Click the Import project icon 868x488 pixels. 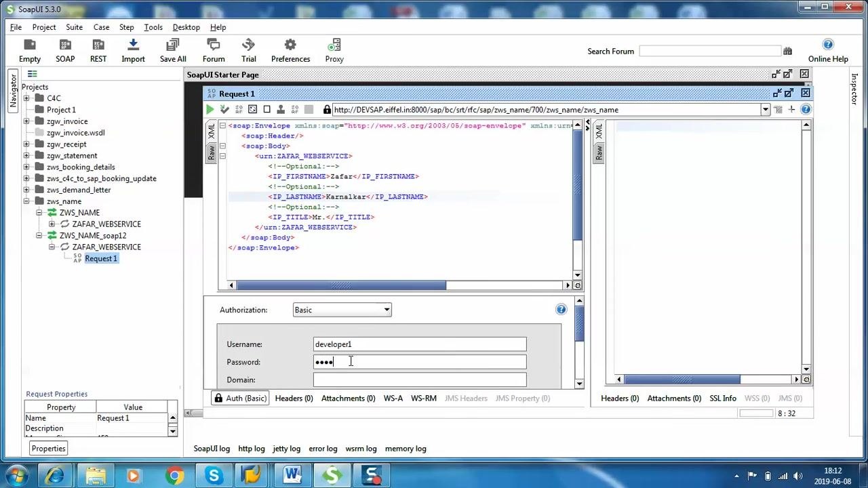[x=133, y=51]
